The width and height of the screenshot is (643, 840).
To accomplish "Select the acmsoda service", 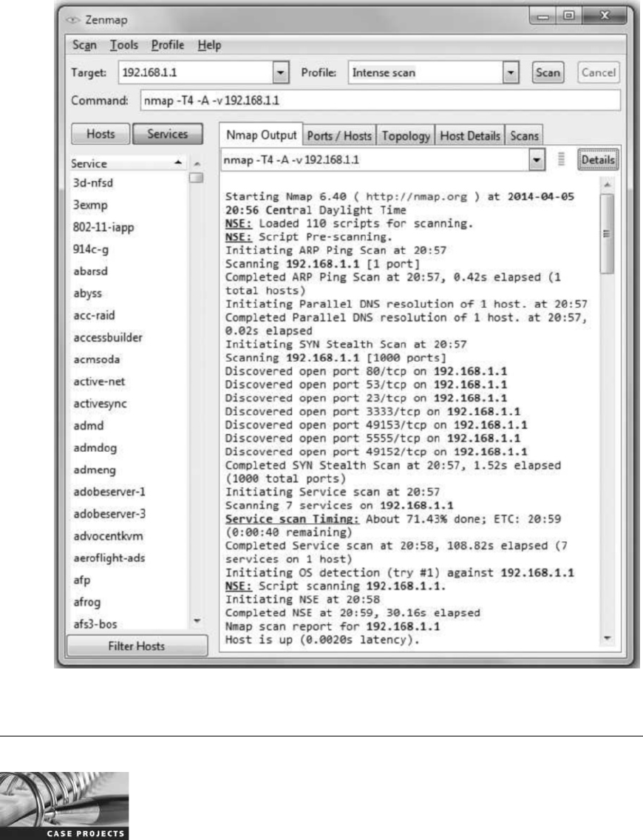I will (96, 359).
